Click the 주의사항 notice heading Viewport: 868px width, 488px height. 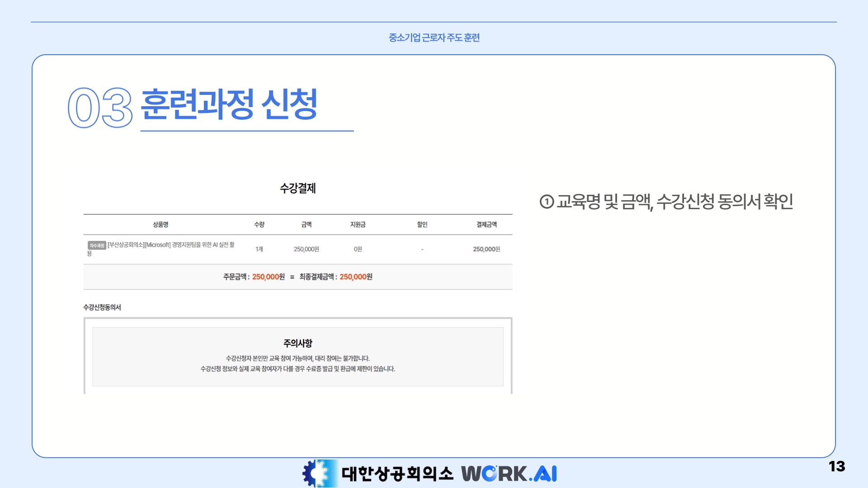pyautogui.click(x=297, y=343)
